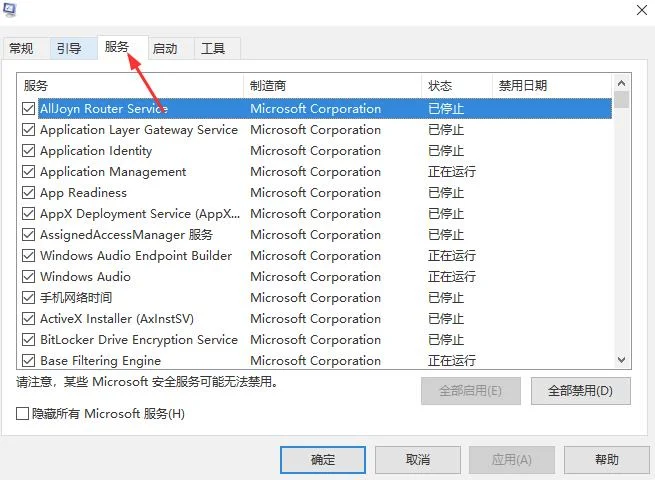
Task: Uncheck AllJoyn Router Service checkbox
Action: coord(28,109)
